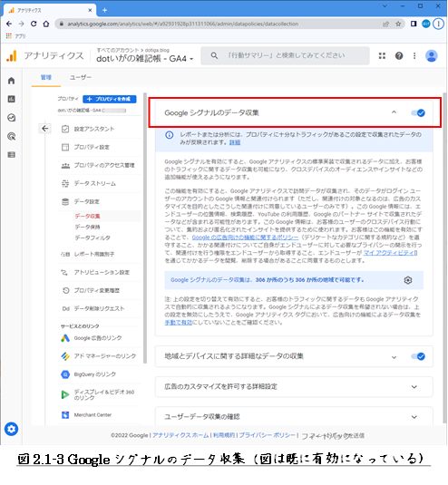448x485 pixels.
Task: Open the Explore icon in left rail
Action: coord(12,118)
